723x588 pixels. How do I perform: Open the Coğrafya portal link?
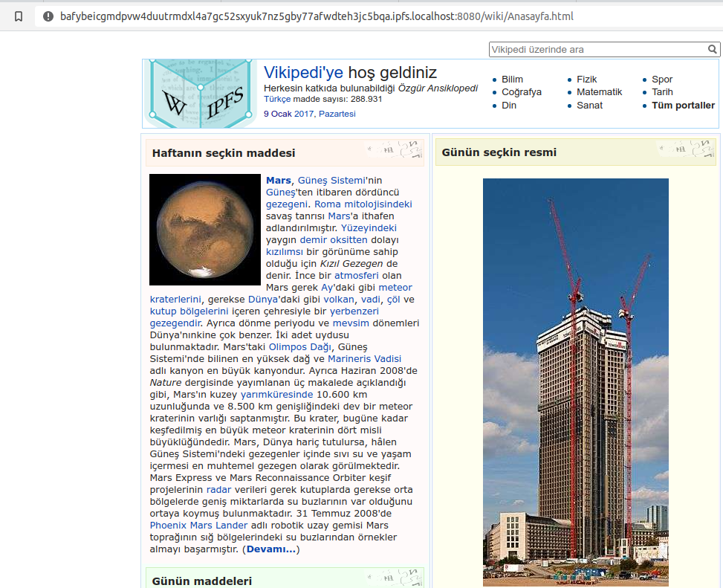[521, 92]
